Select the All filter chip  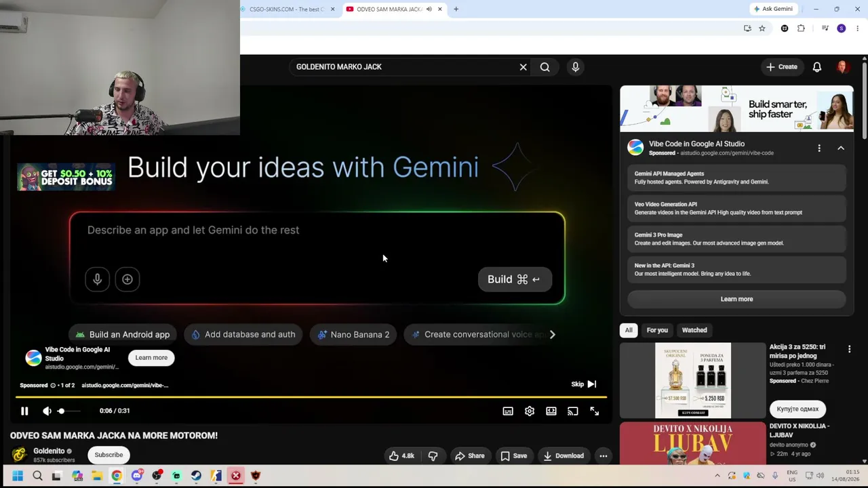(x=629, y=330)
